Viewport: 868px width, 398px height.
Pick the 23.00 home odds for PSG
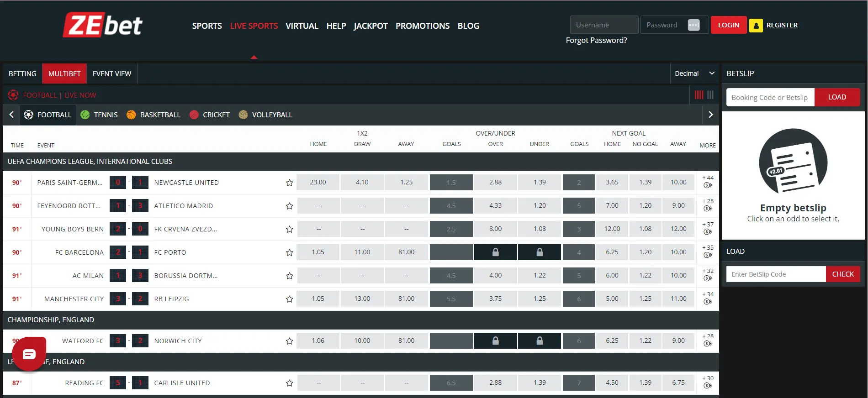318,182
